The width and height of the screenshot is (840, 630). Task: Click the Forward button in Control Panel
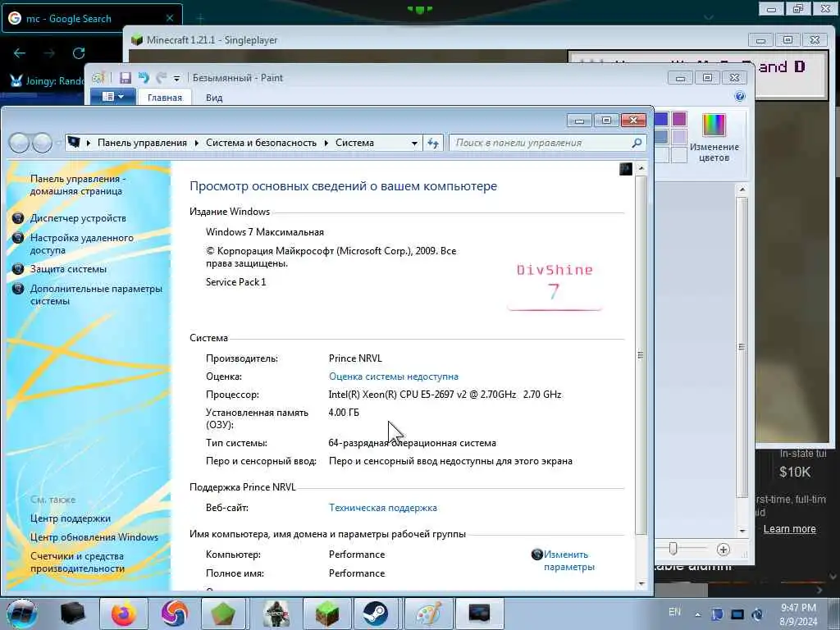pyautogui.click(x=42, y=143)
